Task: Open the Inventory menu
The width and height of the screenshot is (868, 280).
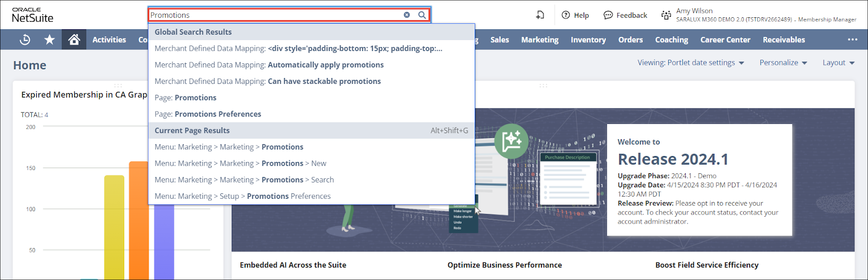Action: click(x=588, y=40)
